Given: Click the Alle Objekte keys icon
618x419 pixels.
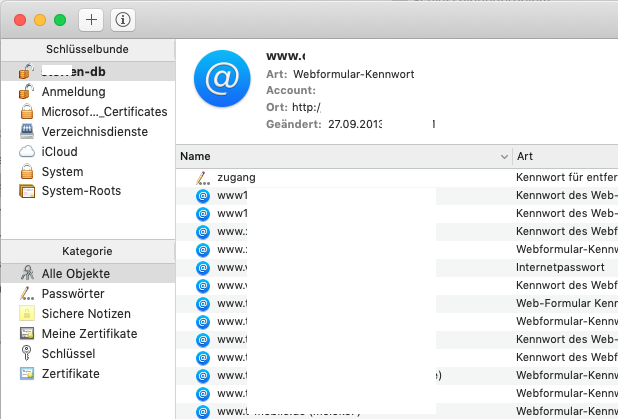Looking at the screenshot, I should tap(27, 273).
